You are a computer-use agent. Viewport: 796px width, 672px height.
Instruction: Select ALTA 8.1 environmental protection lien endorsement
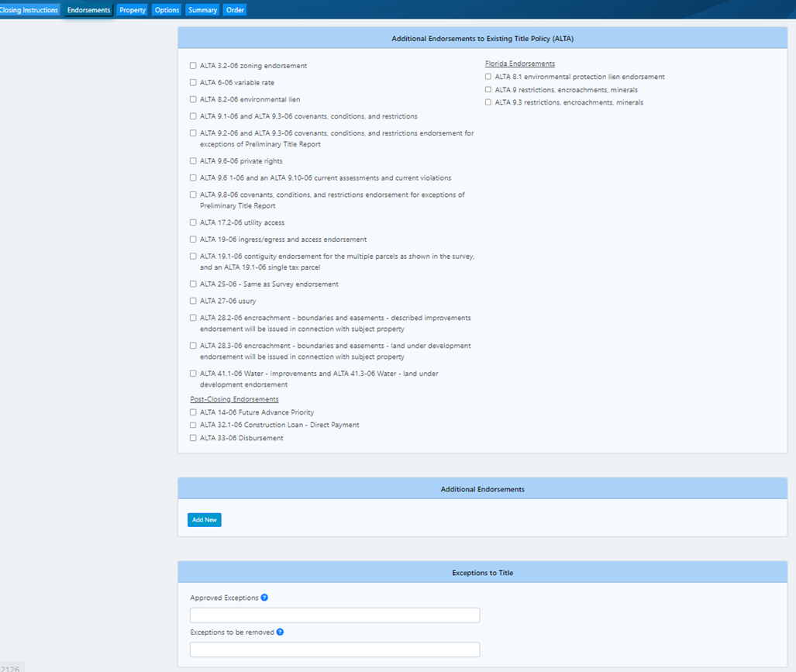[488, 76]
